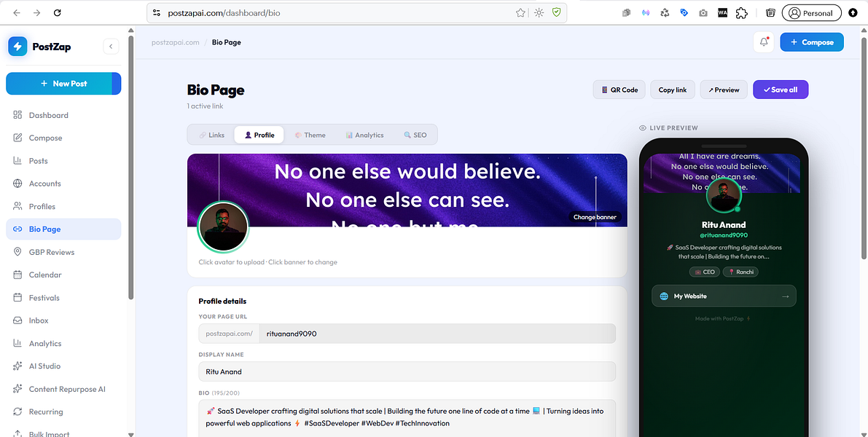Open the browser extensions puzzle icon
This screenshot has width=868, height=437.
pyautogui.click(x=741, y=12)
